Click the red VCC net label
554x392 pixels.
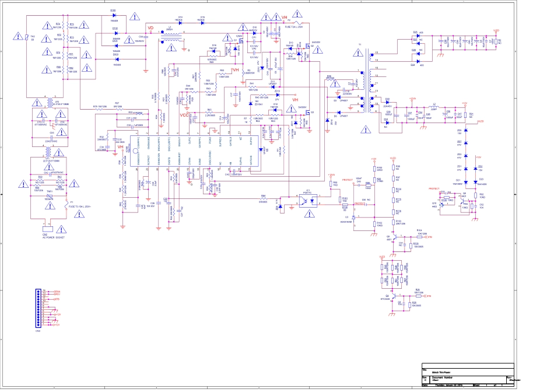click(184, 115)
